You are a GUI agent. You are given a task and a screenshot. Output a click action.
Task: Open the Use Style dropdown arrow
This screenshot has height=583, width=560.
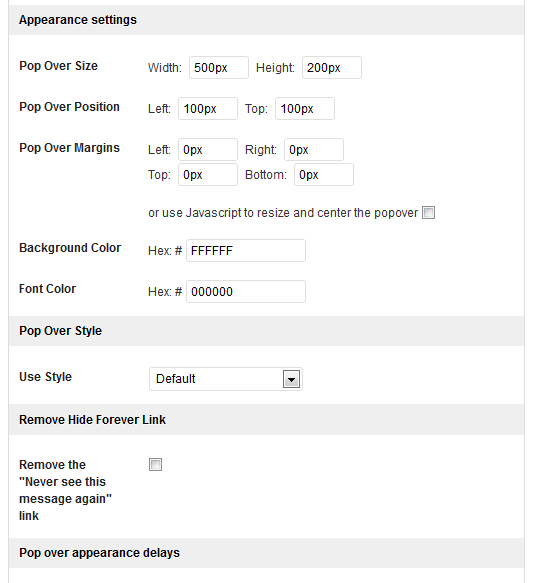click(291, 379)
